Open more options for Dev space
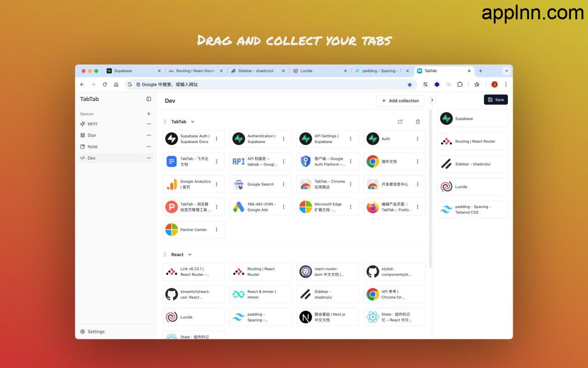 [x=148, y=158]
